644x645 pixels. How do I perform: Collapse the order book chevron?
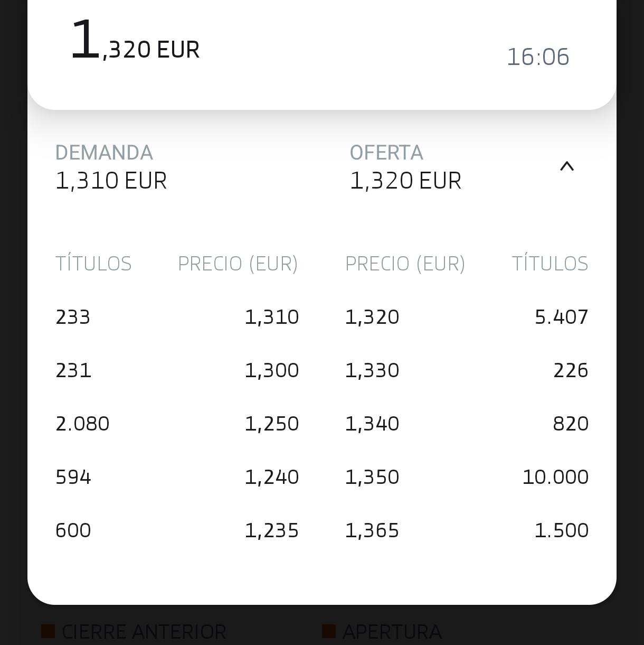[x=566, y=167]
